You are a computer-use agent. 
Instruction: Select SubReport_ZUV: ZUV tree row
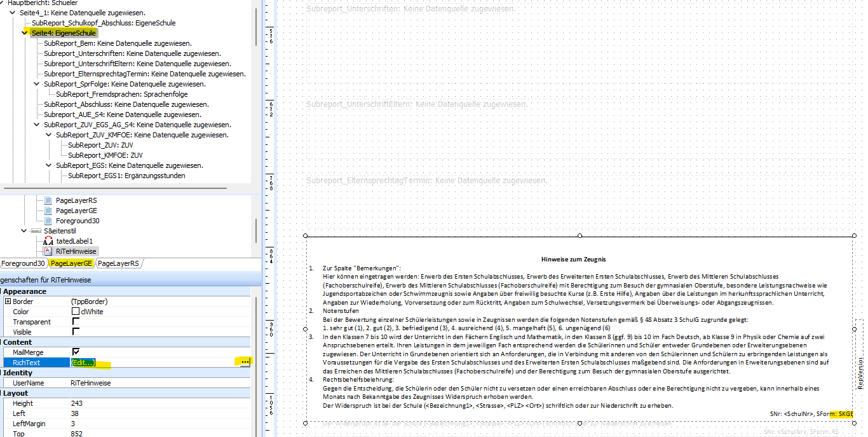tap(100, 145)
